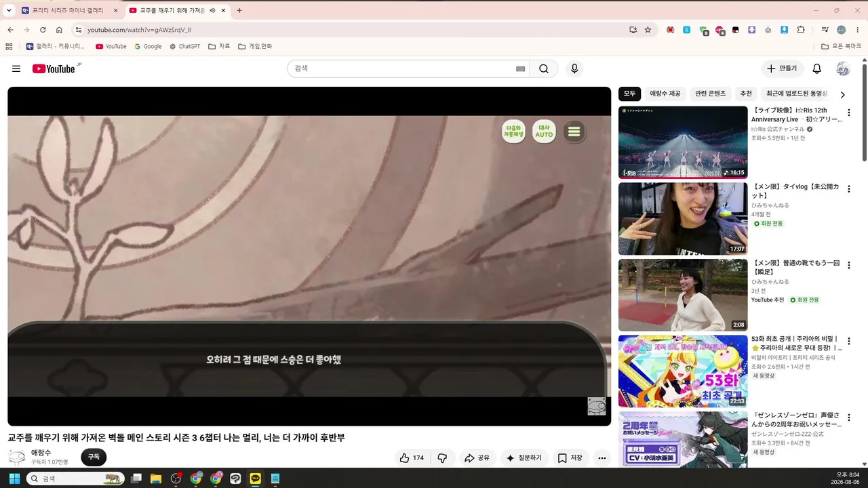The image size is (868, 488).
Task: Open KakaoTalk from the taskbar
Action: 255,479
